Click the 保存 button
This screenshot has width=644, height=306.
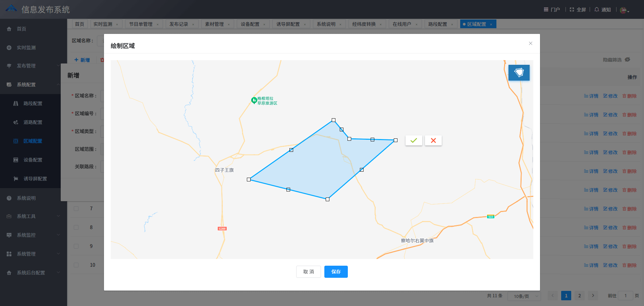[336, 272]
